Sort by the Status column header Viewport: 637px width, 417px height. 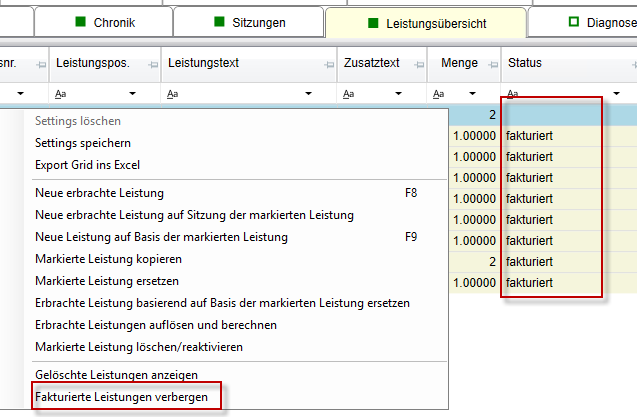540,63
